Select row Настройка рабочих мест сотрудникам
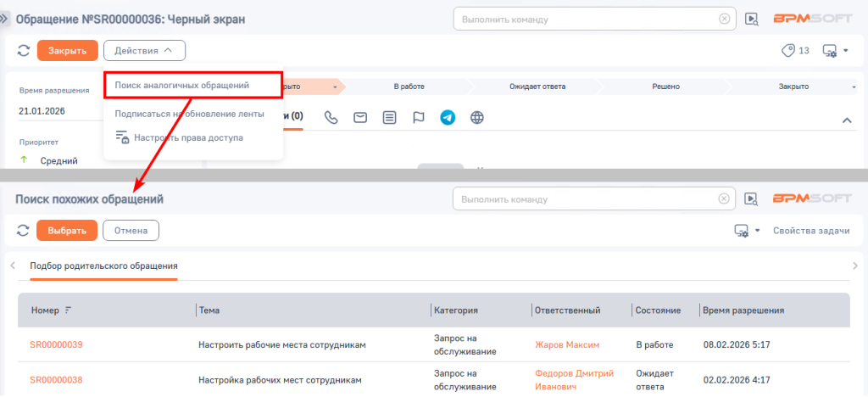 pos(433,380)
